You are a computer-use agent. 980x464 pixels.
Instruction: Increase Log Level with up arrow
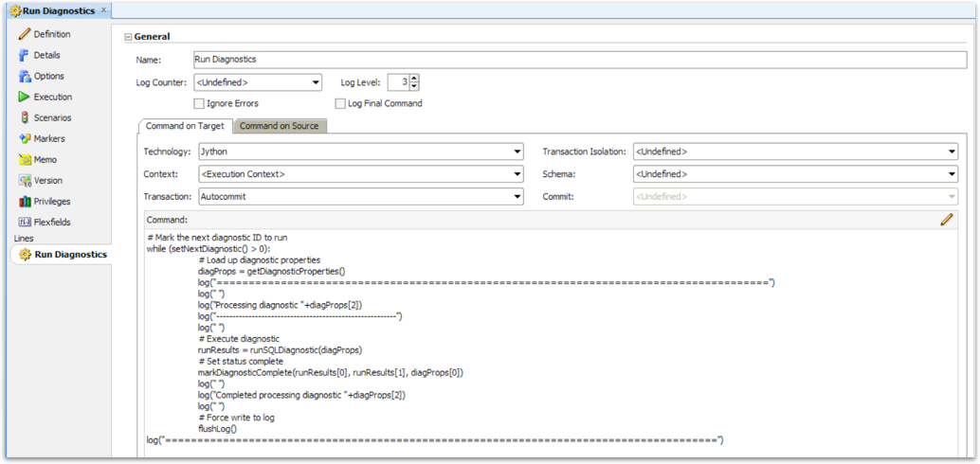pos(414,78)
